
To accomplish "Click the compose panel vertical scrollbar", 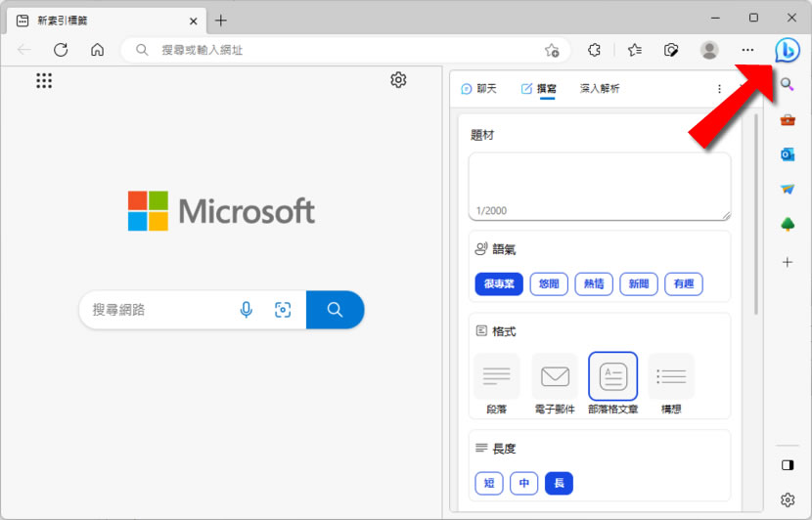I will 756,215.
